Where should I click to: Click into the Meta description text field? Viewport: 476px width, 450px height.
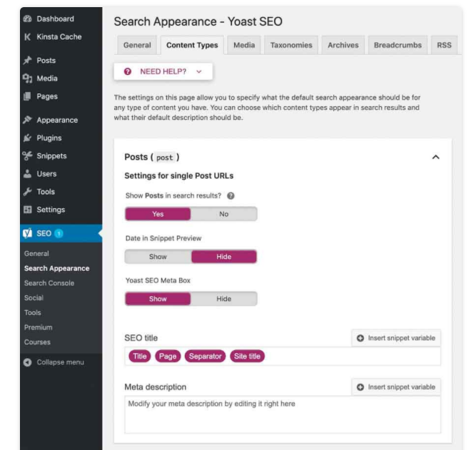click(x=282, y=415)
